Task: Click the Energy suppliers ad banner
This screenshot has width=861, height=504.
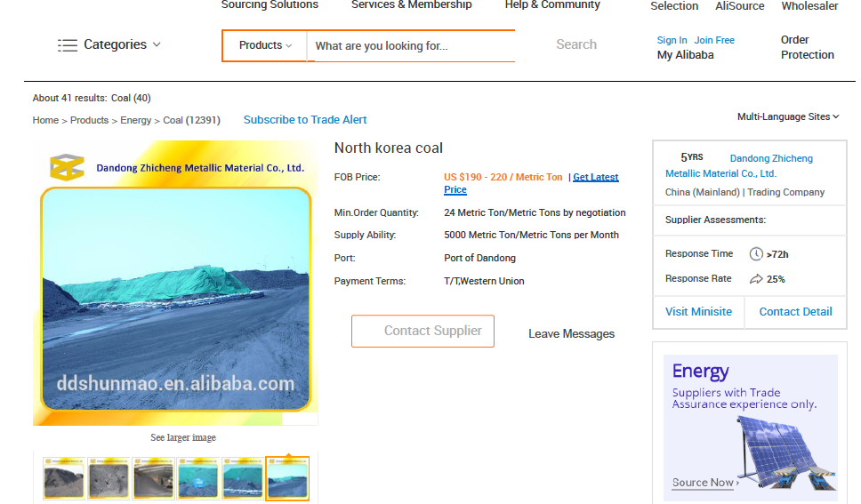Action: coord(750,428)
